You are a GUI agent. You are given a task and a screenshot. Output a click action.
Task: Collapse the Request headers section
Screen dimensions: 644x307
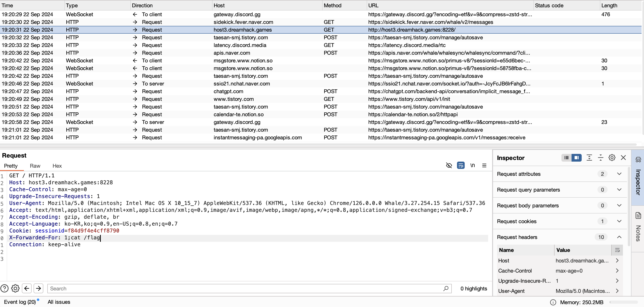[x=619, y=237]
